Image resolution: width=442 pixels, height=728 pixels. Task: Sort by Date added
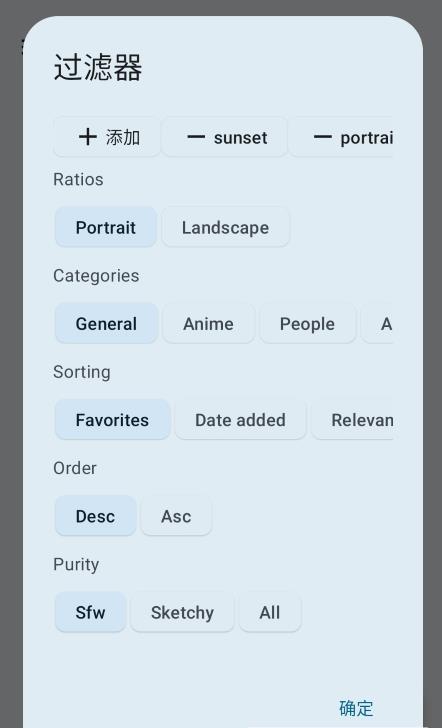pos(240,420)
